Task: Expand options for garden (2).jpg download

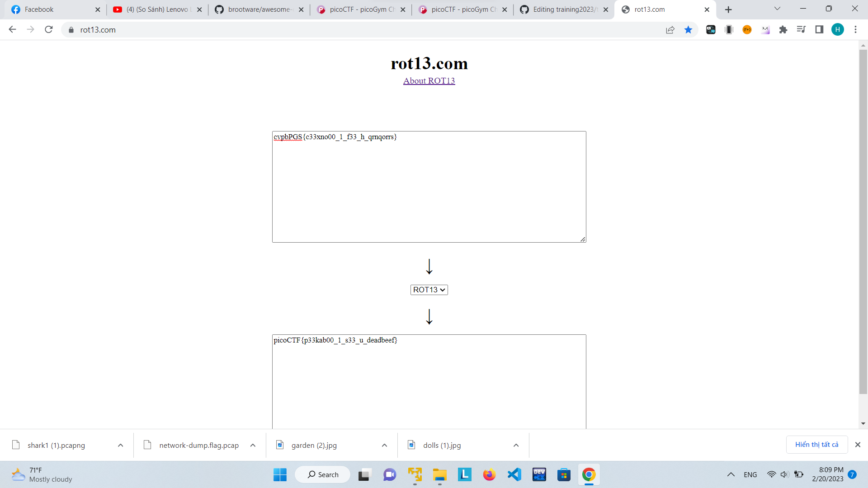Action: click(384, 445)
